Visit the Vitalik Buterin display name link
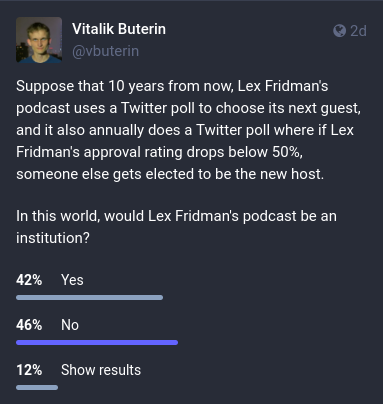383x404 pixels. 119,29
